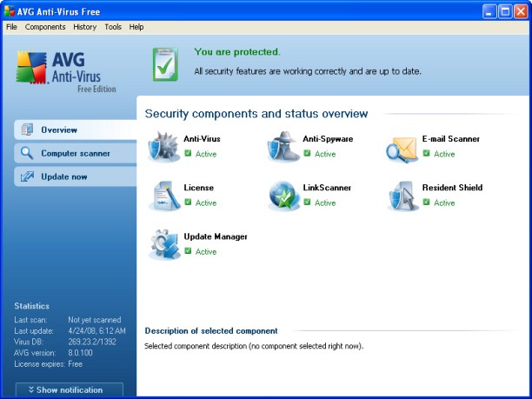Go to Computer scanner section
This screenshot has width=532, height=399.
coord(75,153)
